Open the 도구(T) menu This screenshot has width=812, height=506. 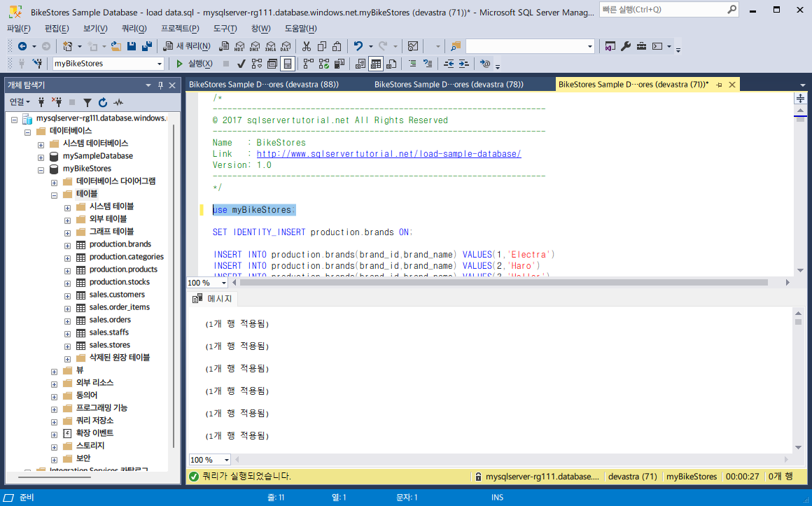225,29
